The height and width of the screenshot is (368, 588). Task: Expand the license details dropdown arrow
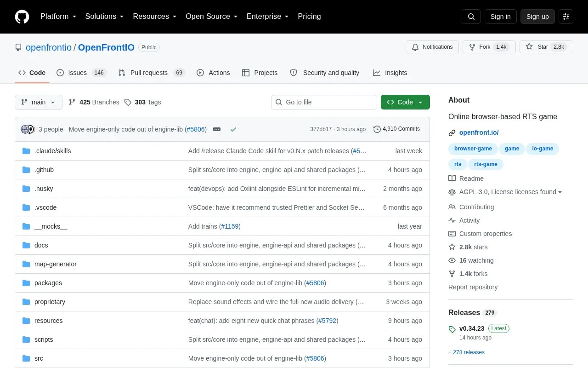(x=560, y=192)
